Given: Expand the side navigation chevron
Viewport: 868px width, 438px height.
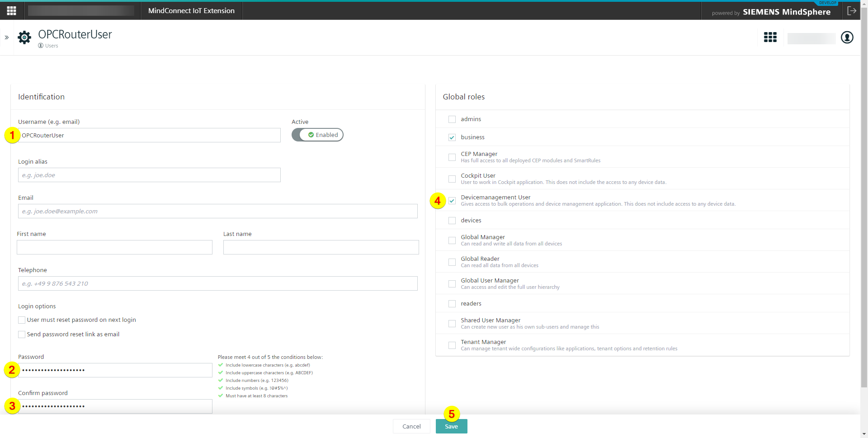Looking at the screenshot, I should click(7, 38).
